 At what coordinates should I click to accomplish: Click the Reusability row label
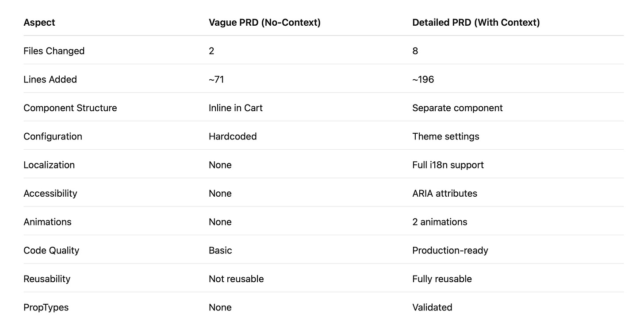47,279
